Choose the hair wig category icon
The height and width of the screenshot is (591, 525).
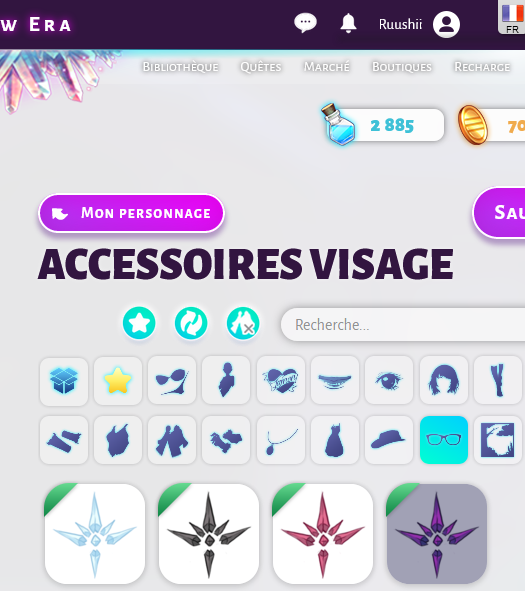444,381
